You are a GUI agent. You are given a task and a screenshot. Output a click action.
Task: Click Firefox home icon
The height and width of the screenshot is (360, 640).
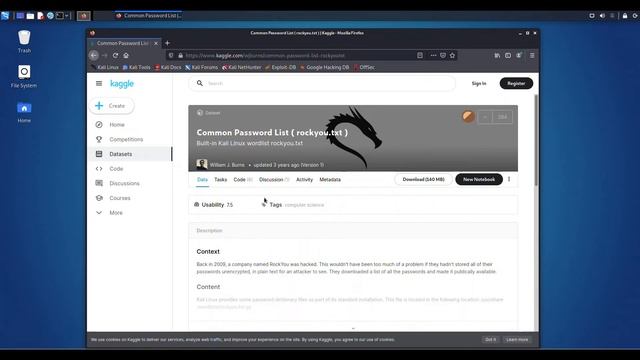coord(126,55)
